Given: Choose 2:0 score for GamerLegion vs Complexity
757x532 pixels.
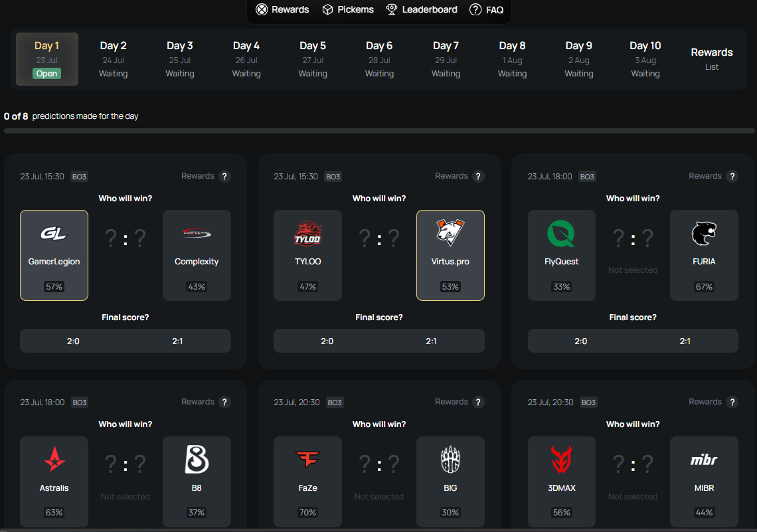Looking at the screenshot, I should tap(73, 341).
